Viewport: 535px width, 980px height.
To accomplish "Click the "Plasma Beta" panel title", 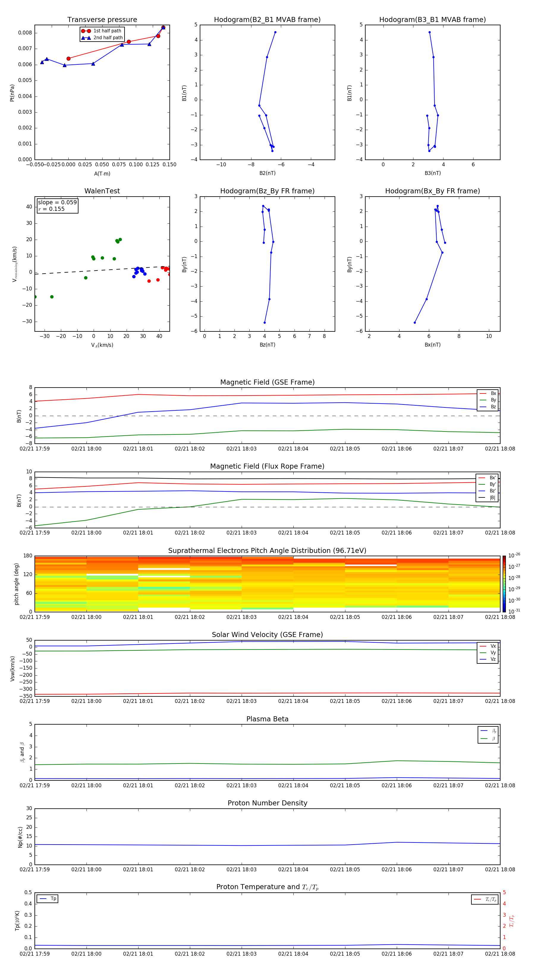I will pos(267,719).
